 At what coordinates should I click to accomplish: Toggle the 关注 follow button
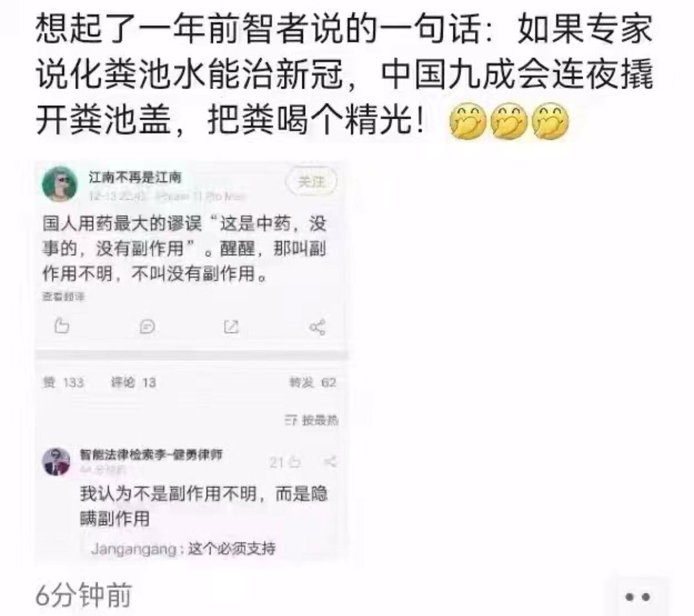tap(311, 182)
